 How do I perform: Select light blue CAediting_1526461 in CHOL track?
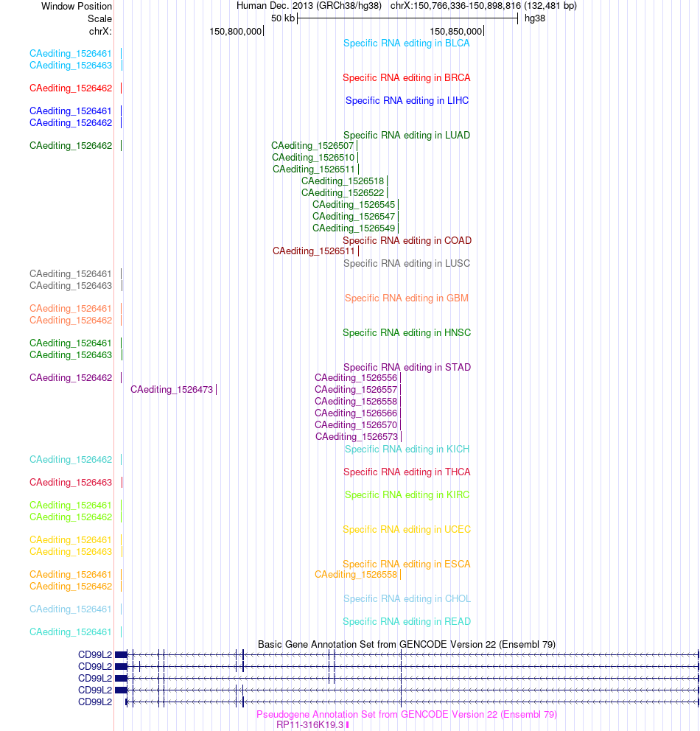click(71, 609)
